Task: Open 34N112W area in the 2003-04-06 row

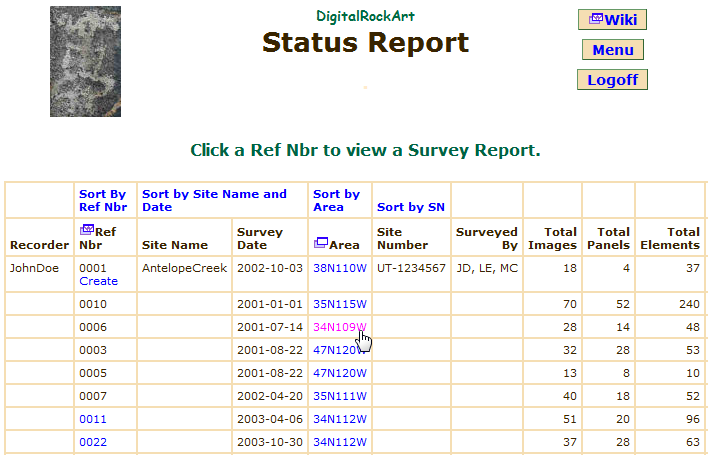Action: (x=339, y=419)
